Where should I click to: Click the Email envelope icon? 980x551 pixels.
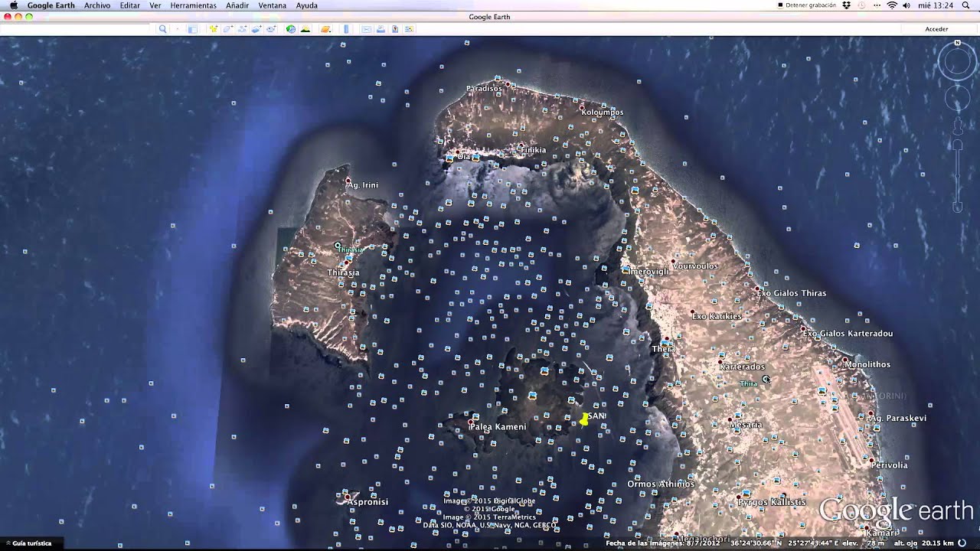point(366,29)
